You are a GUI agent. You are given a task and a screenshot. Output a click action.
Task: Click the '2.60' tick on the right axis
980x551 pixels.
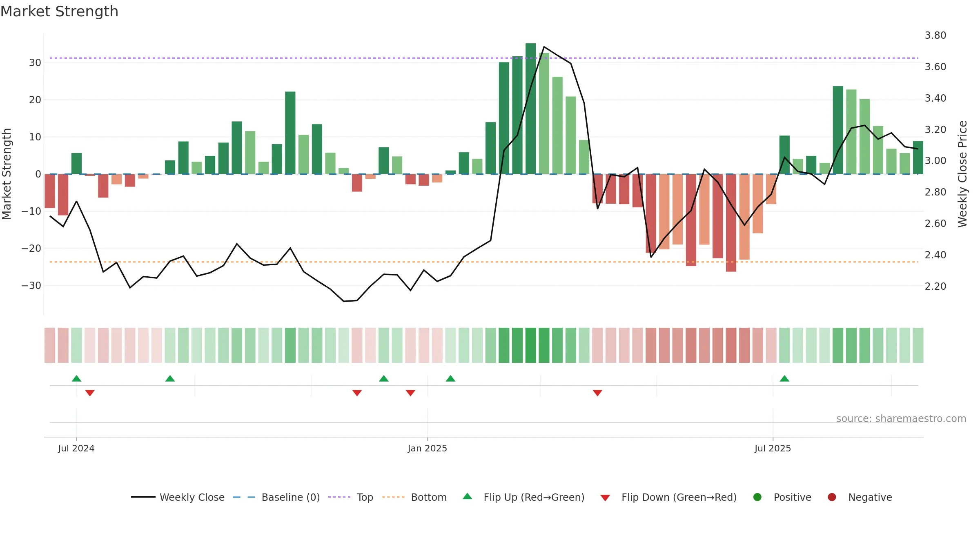tap(935, 224)
